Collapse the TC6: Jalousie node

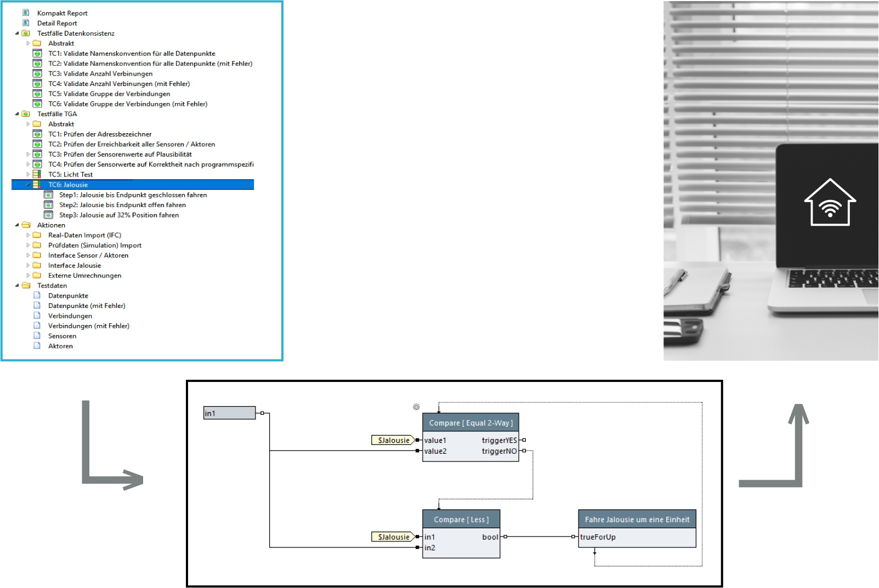tap(28, 185)
